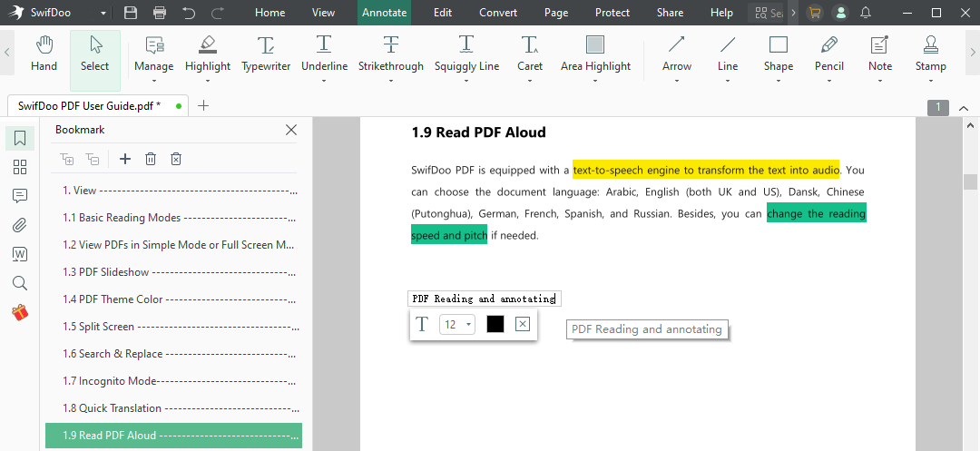Open the attachments paperclip sidebar icon
Viewport: 980px width, 451px height.
[20, 225]
